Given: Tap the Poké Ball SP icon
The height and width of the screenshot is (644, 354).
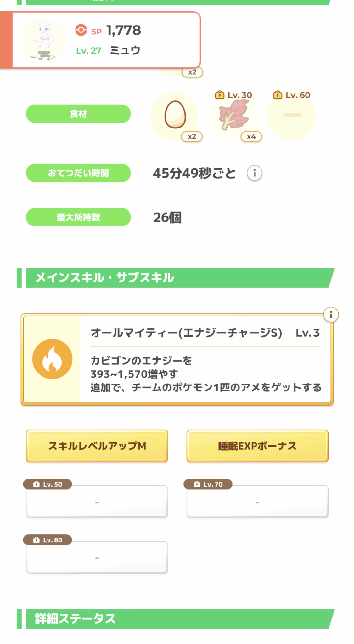Looking at the screenshot, I should click(x=81, y=30).
